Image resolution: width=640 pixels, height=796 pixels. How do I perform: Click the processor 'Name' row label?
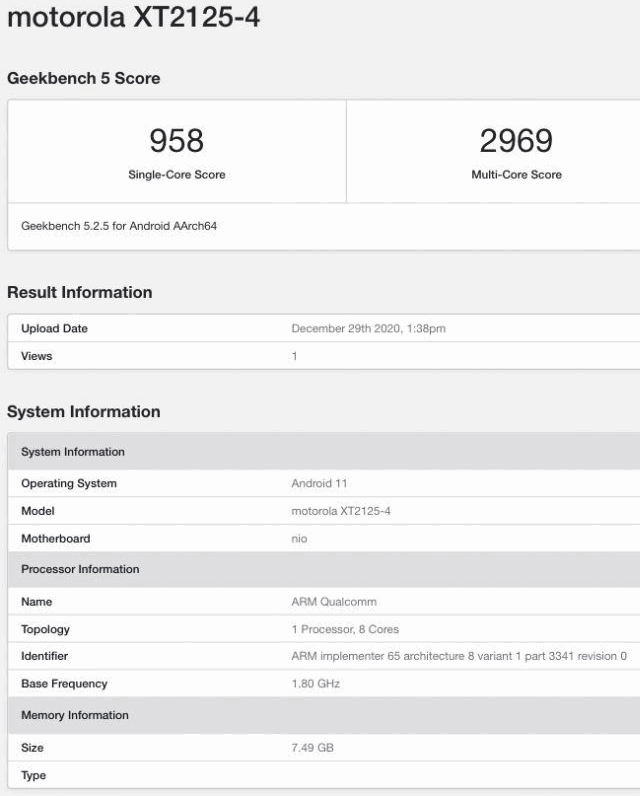[37, 602]
